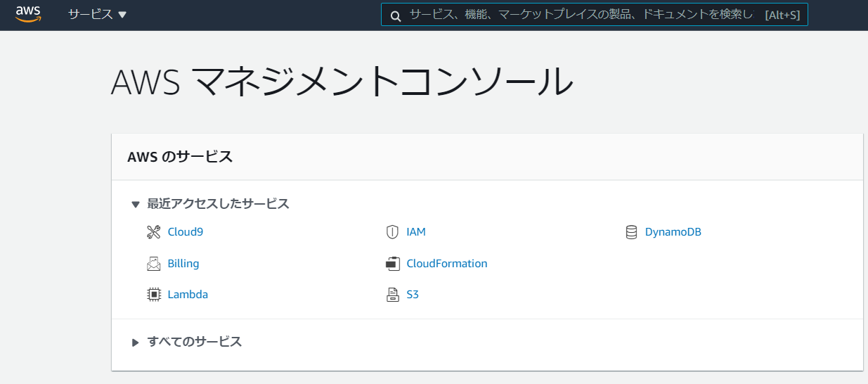Click the すべてのサービス heading text

click(x=195, y=342)
